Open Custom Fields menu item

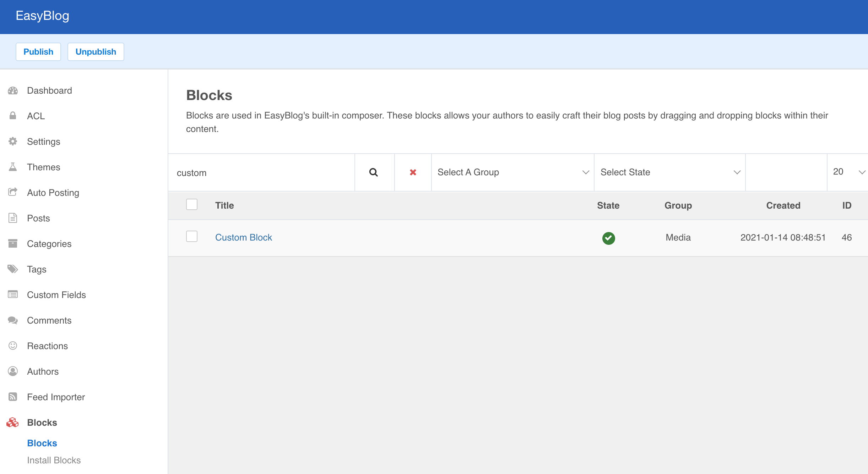coord(56,295)
